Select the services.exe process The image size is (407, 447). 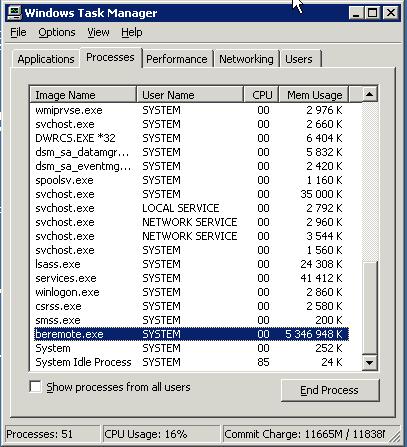(x=191, y=278)
